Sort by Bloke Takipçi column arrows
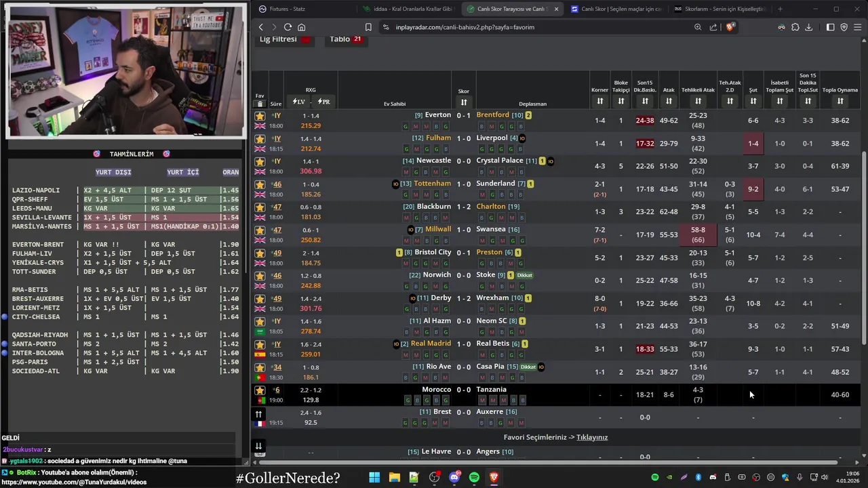The width and height of the screenshot is (868, 488). tap(620, 102)
